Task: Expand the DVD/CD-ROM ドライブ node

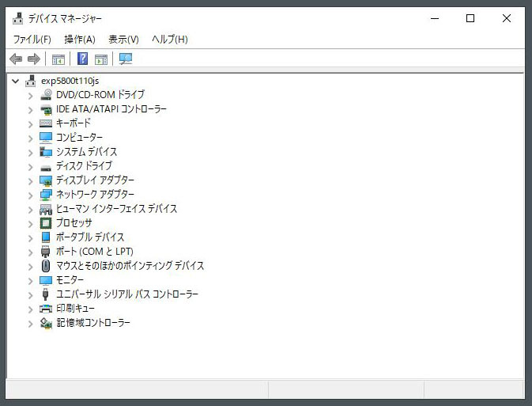Action: pyautogui.click(x=31, y=96)
